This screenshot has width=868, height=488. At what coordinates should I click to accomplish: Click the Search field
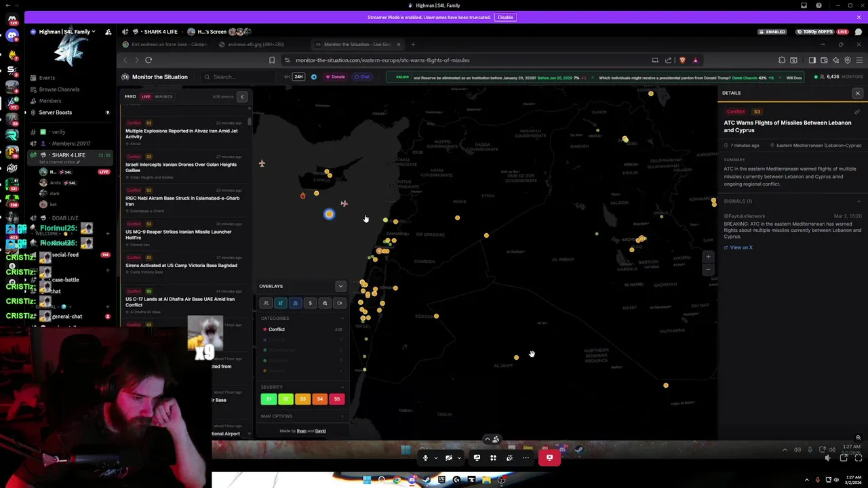pyautogui.click(x=237, y=77)
